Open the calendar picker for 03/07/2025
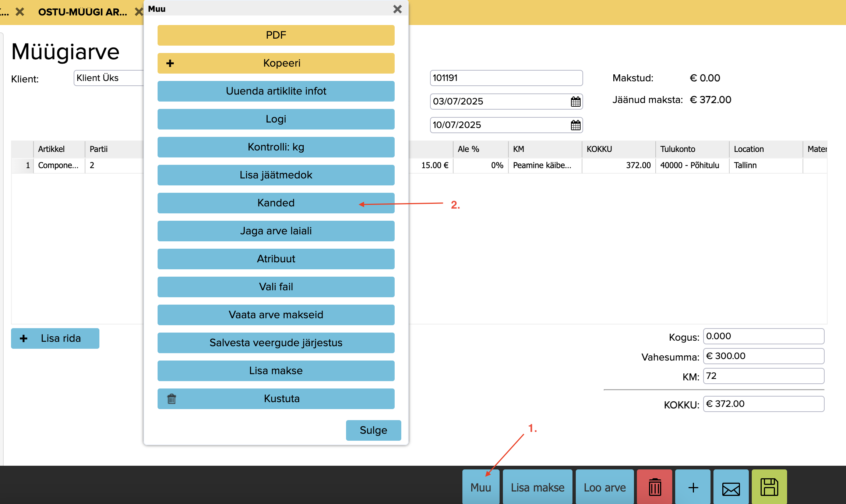The image size is (846, 504). [x=575, y=102]
